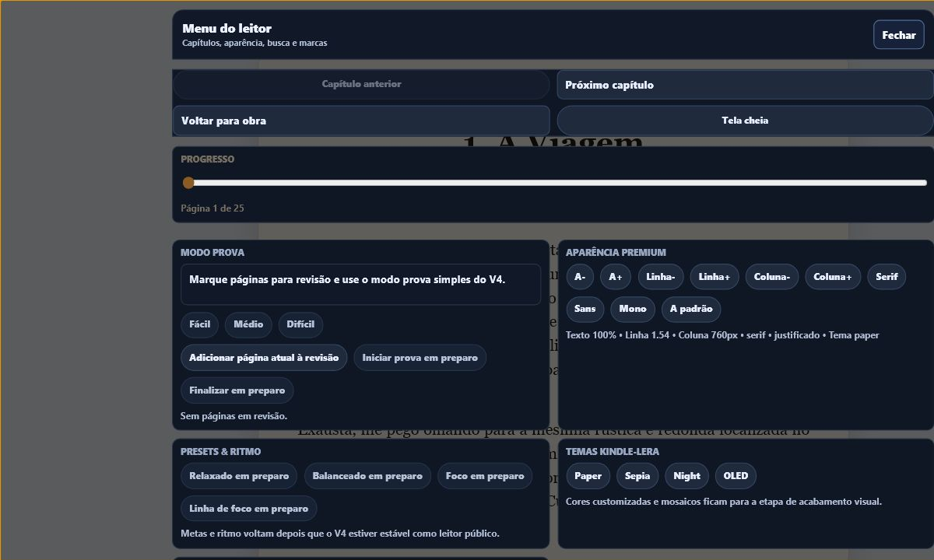
Task: Increase text size with A+
Action: pyautogui.click(x=616, y=277)
